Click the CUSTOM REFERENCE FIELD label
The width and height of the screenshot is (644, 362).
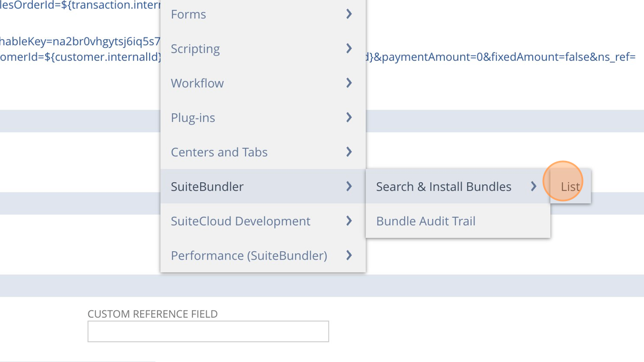(153, 314)
